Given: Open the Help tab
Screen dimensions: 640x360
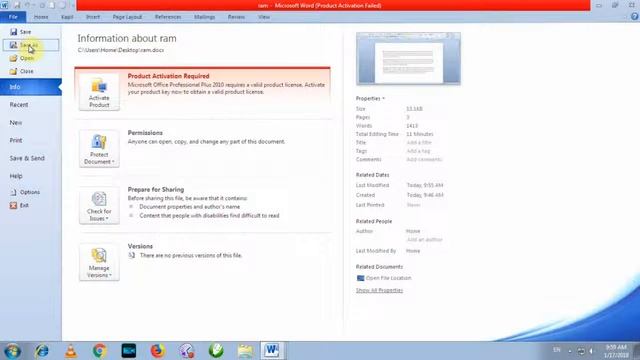Looking at the screenshot, I should [x=16, y=176].
